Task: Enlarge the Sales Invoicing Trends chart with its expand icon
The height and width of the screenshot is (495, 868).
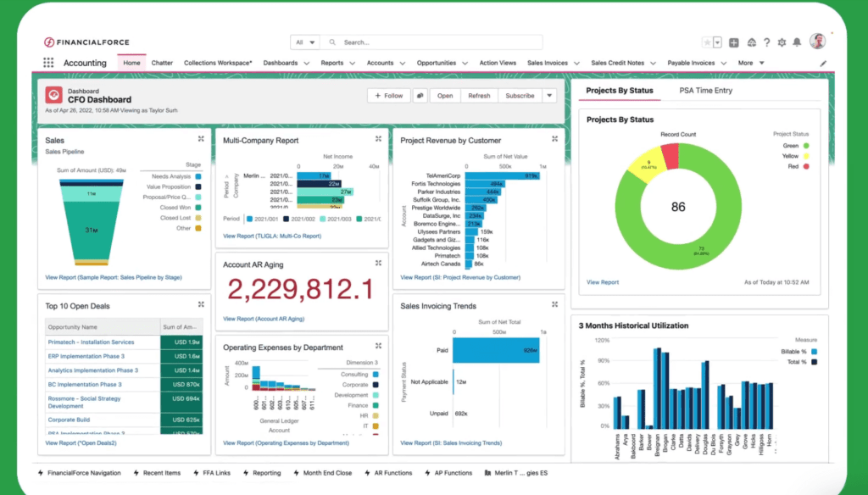Action: 554,304
